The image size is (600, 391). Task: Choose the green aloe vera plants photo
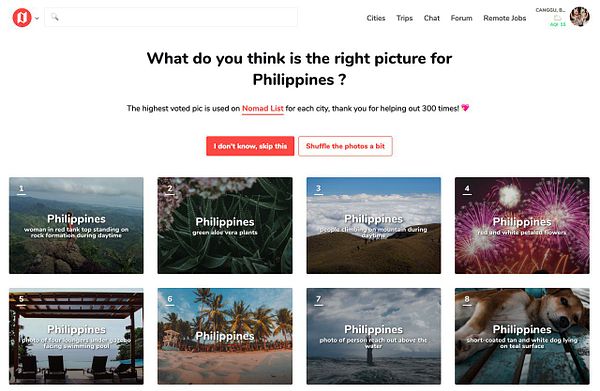pos(225,225)
